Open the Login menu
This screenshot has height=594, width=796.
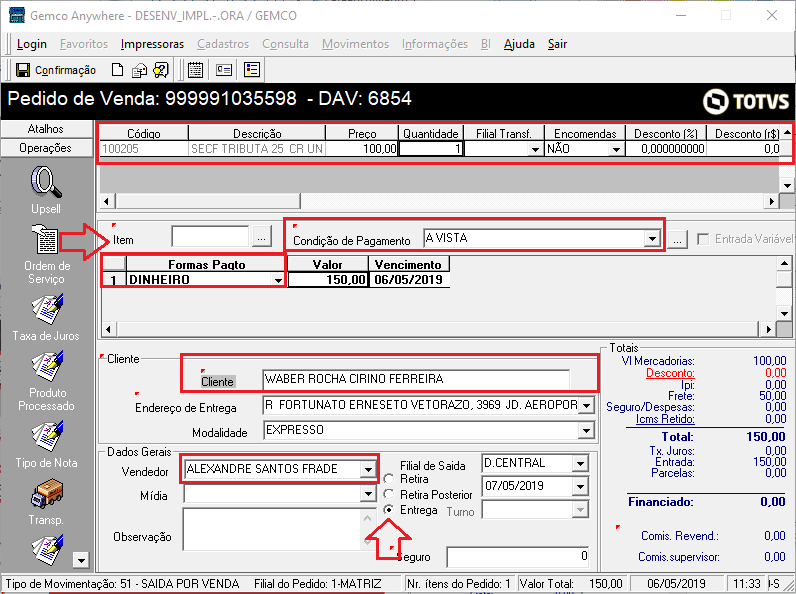31,44
